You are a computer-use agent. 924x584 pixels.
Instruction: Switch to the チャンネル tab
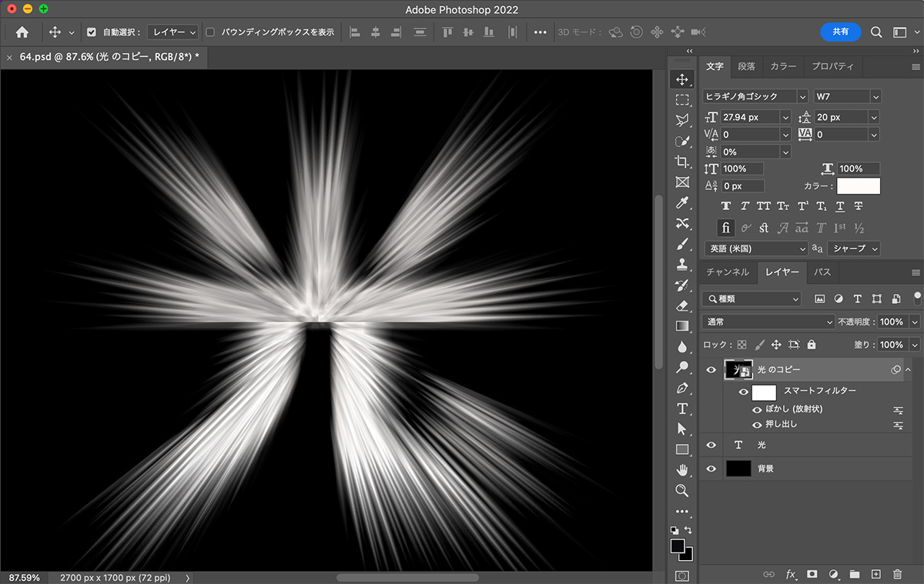click(728, 272)
